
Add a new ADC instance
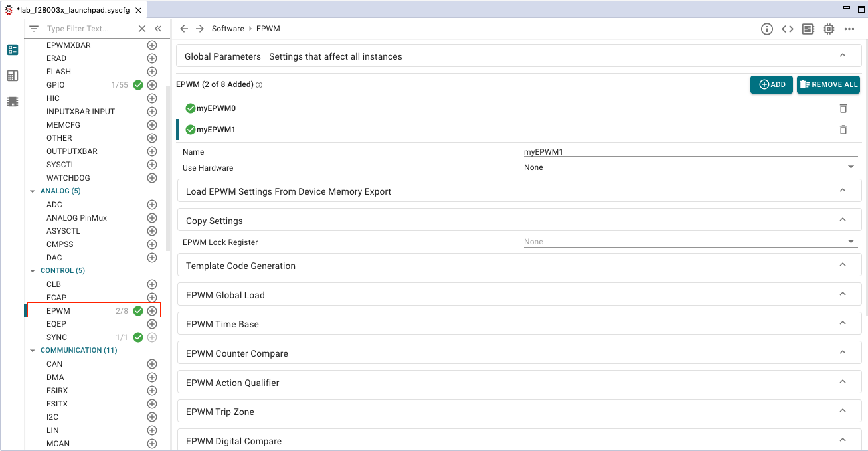[x=152, y=205]
